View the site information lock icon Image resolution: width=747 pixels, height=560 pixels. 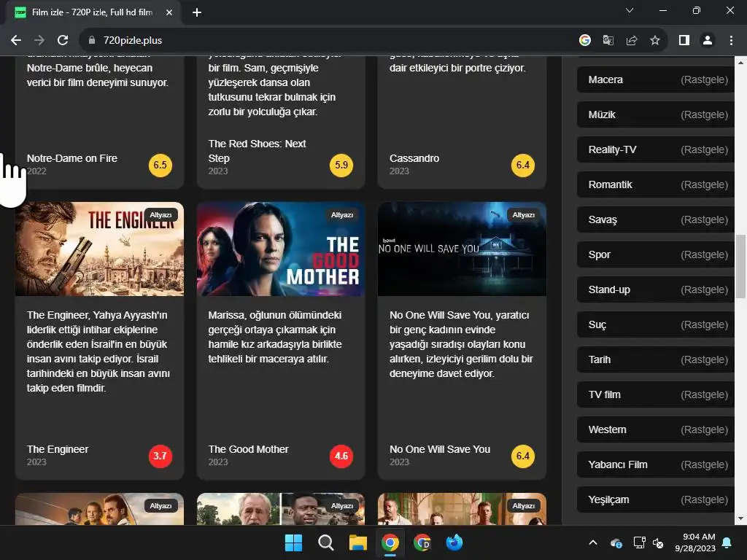[92, 41]
